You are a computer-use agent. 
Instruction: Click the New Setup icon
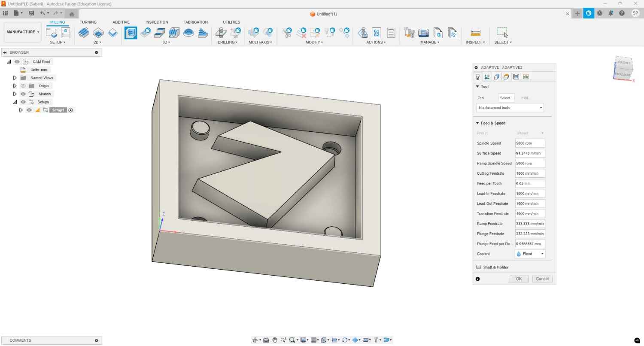click(x=52, y=33)
